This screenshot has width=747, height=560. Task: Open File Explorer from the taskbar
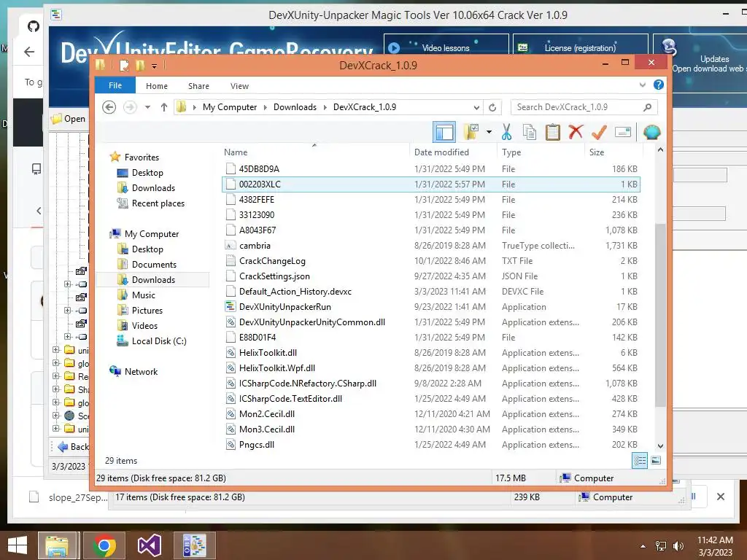point(57,545)
